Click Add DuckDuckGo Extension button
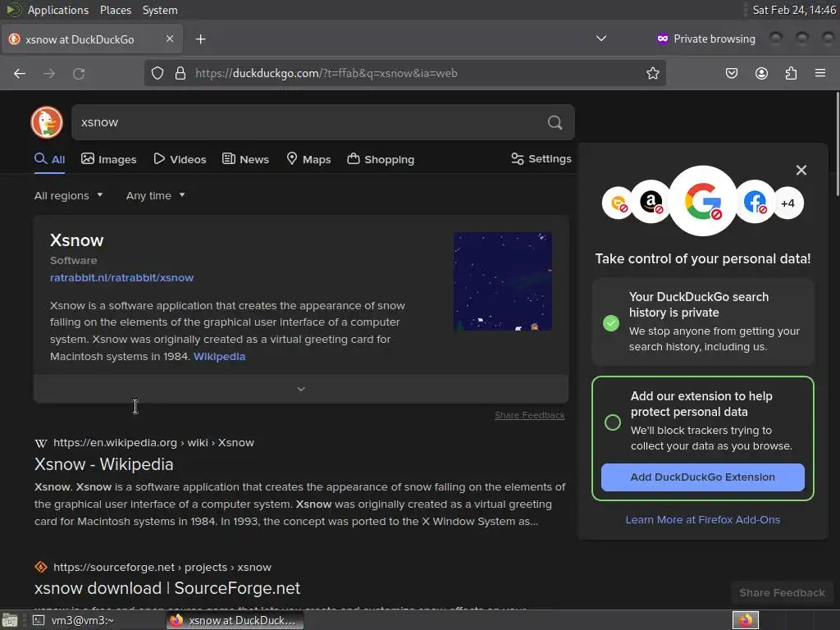 [x=703, y=477]
